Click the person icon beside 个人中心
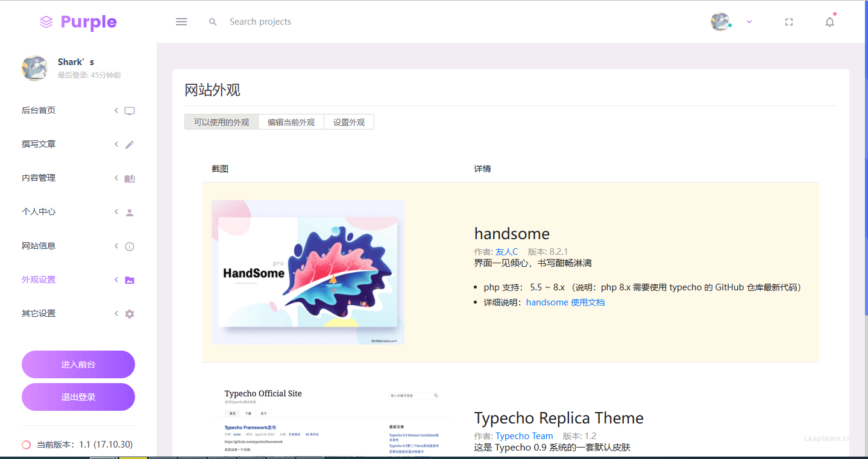This screenshot has height=459, width=868. coord(130,212)
